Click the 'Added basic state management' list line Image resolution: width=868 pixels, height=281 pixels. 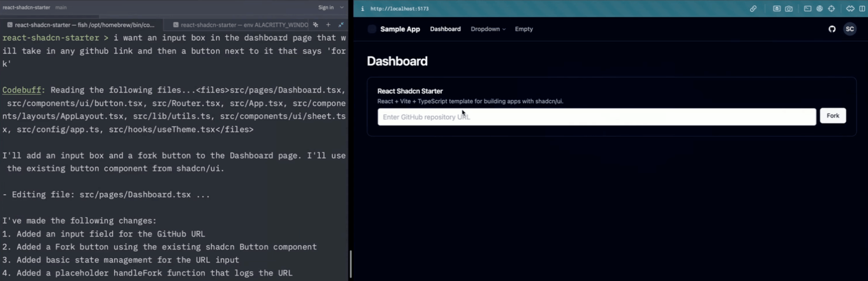click(x=121, y=260)
